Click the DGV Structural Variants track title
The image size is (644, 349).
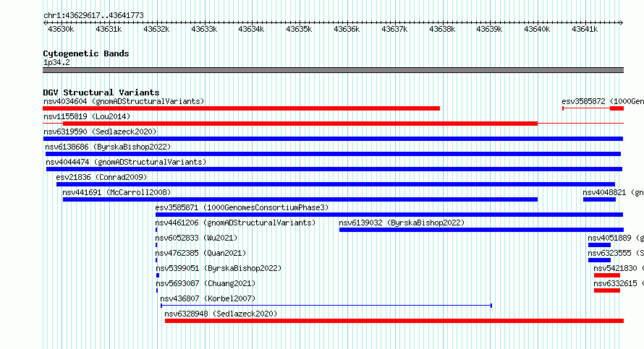101,92
